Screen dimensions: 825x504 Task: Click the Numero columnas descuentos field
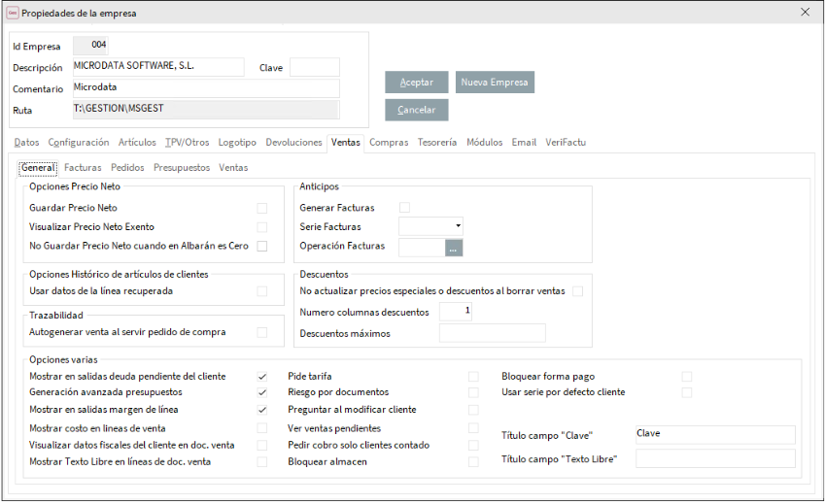(x=455, y=312)
